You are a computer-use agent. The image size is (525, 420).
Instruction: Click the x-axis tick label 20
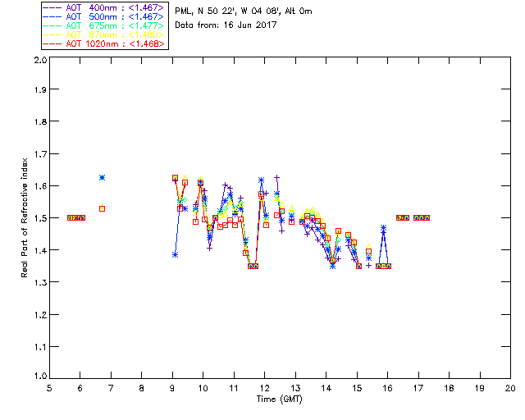(510, 388)
